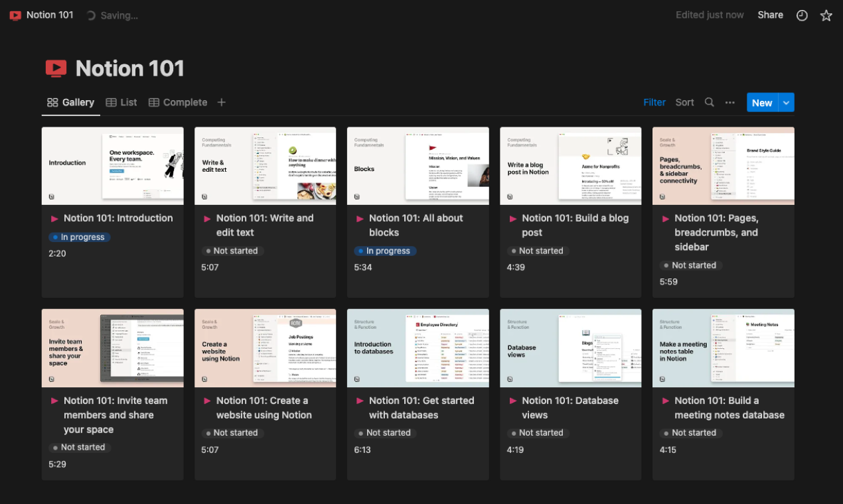Image resolution: width=843 pixels, height=504 pixels.
Task: Open the Notion 101: All about blocks title
Action: coord(416,225)
